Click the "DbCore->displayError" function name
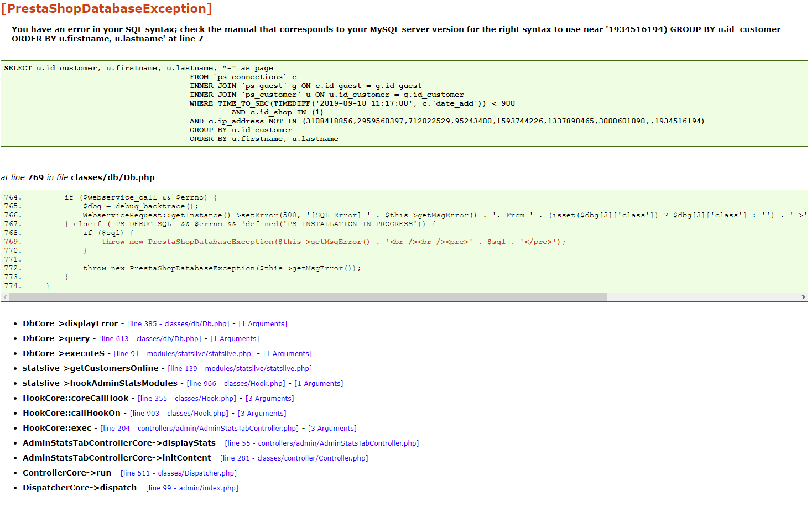Image resolution: width=812 pixels, height=512 pixels. (70, 323)
